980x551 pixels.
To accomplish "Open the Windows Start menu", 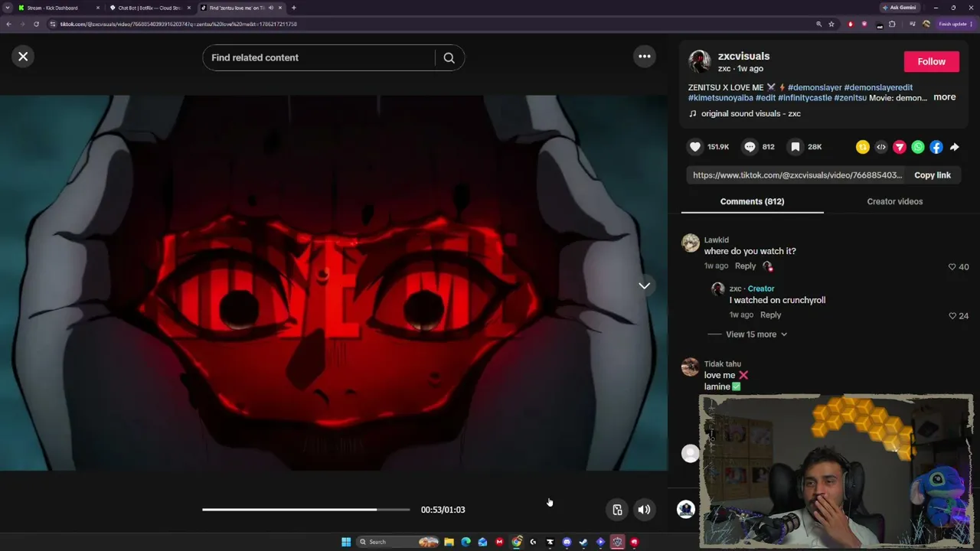I will 346,542.
